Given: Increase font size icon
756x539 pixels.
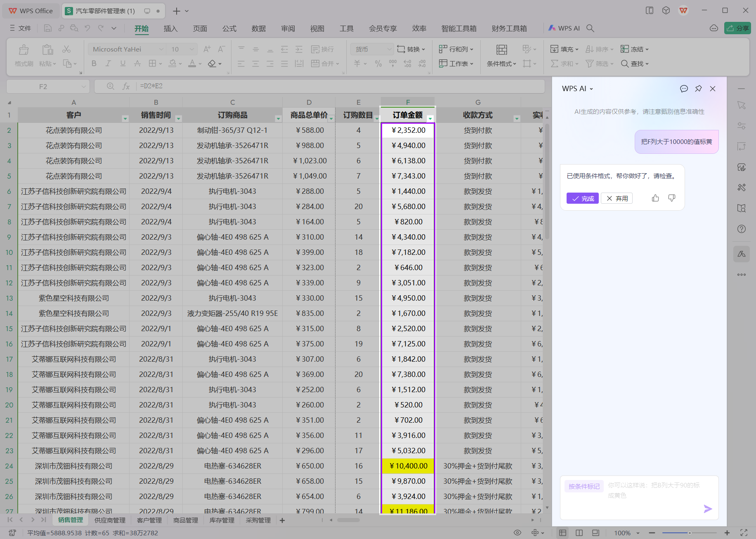Looking at the screenshot, I should 207,49.
